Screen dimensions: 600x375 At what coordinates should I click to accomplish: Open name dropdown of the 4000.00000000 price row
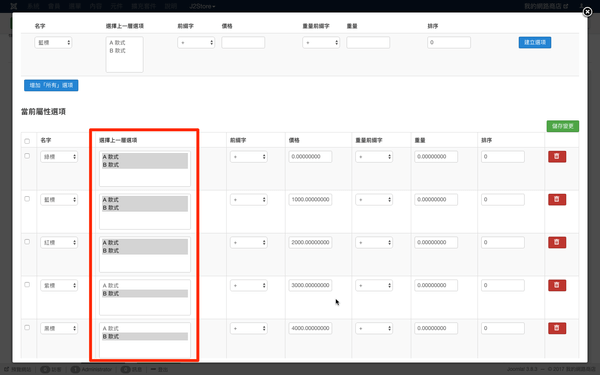[x=59, y=328]
